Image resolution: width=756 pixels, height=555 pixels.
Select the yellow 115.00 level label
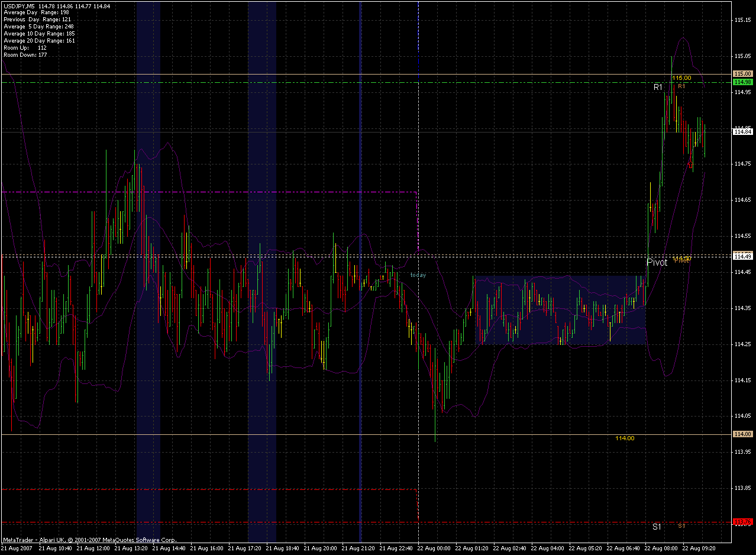[x=681, y=78]
